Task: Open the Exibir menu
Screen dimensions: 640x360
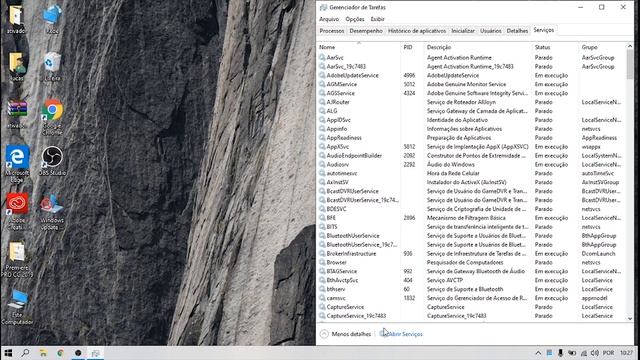Action: tap(378, 19)
